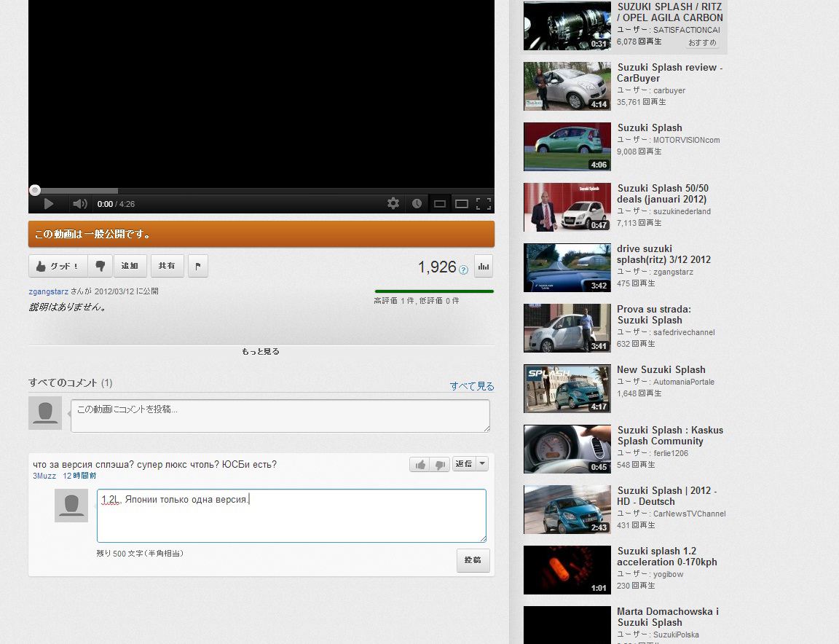Viewport: 839px width, 644px height.
Task: Click title Suzuki Splash | 2012 - HD - Deutsch
Action: click(666, 496)
